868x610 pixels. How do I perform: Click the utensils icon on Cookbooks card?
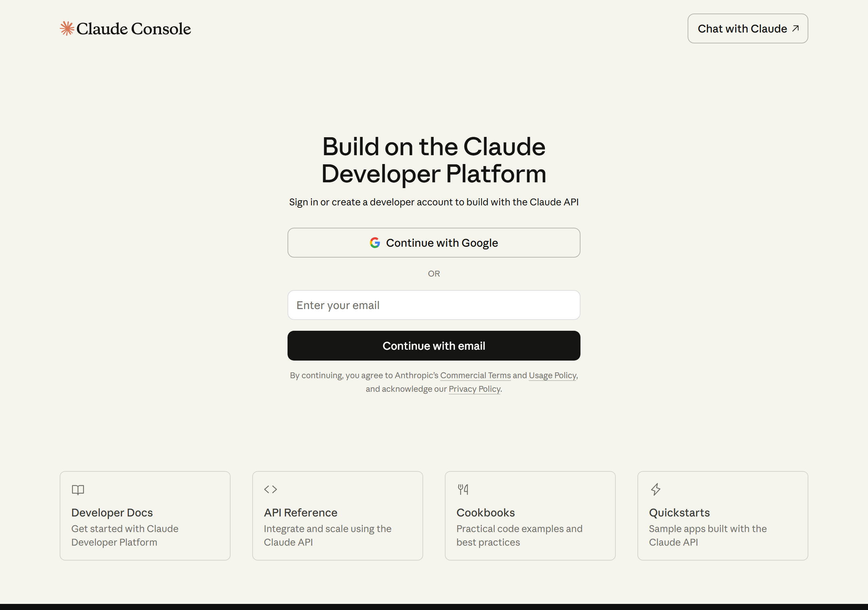pyautogui.click(x=463, y=489)
